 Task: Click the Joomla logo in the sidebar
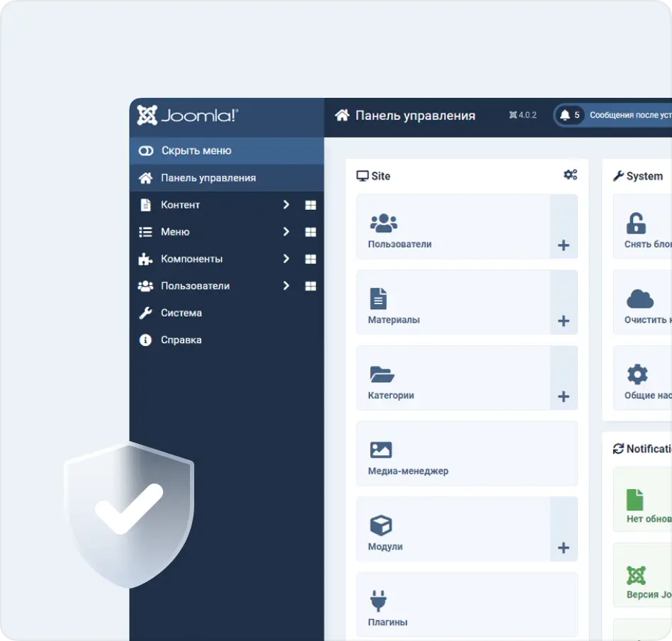pos(186,114)
